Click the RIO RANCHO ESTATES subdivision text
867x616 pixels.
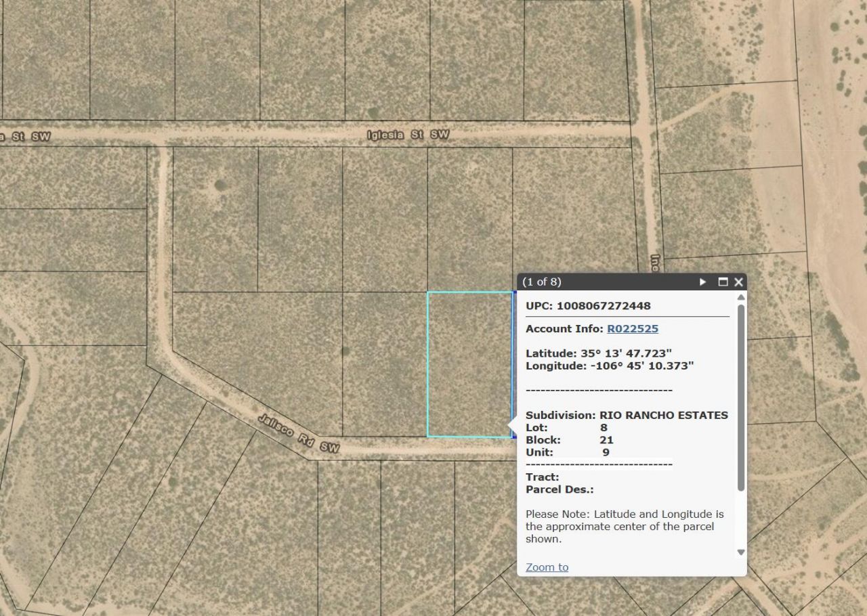tap(663, 415)
